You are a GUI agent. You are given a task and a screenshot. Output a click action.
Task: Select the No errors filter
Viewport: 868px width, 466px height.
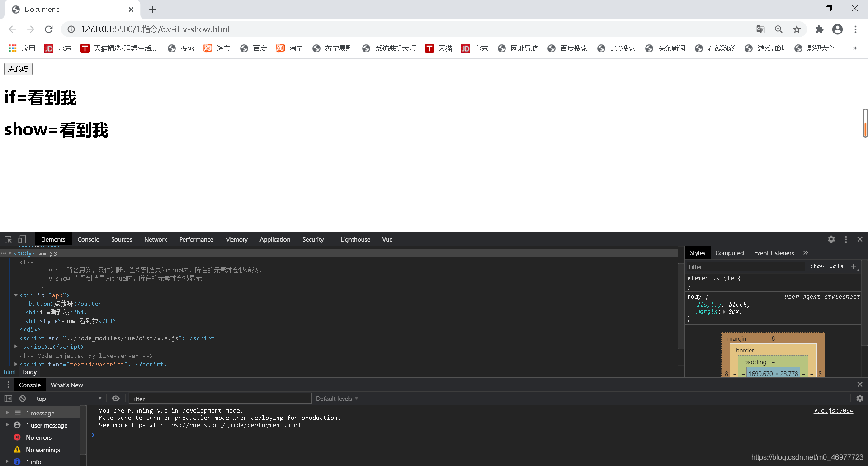click(x=40, y=437)
